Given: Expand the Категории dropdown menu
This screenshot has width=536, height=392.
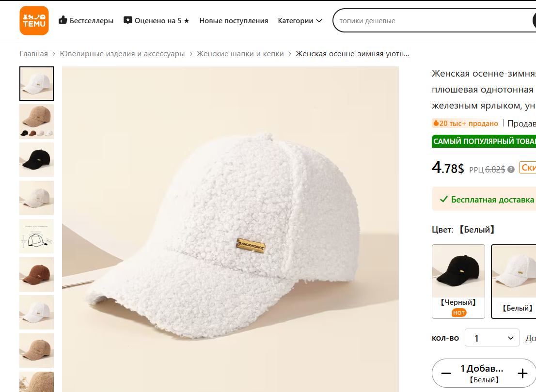Looking at the screenshot, I should pos(300,21).
